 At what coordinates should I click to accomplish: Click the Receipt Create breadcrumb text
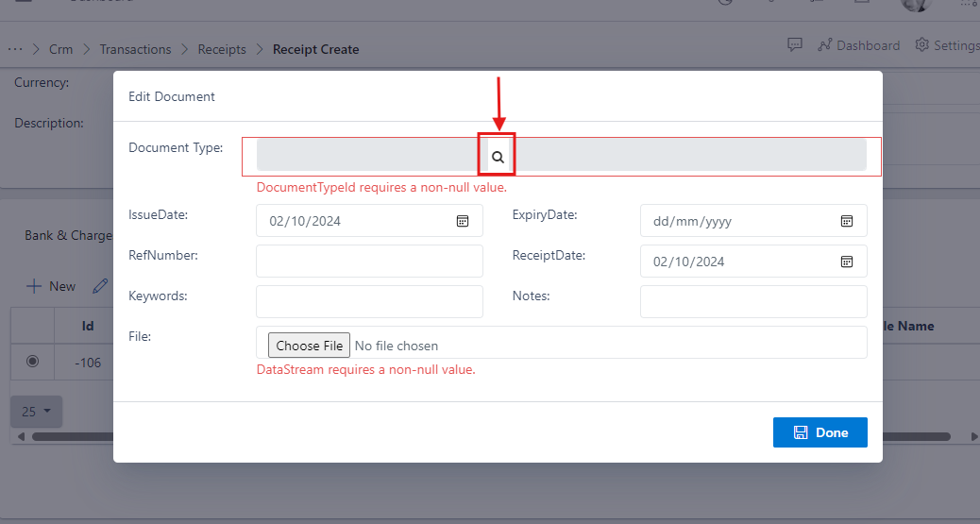pyautogui.click(x=315, y=49)
